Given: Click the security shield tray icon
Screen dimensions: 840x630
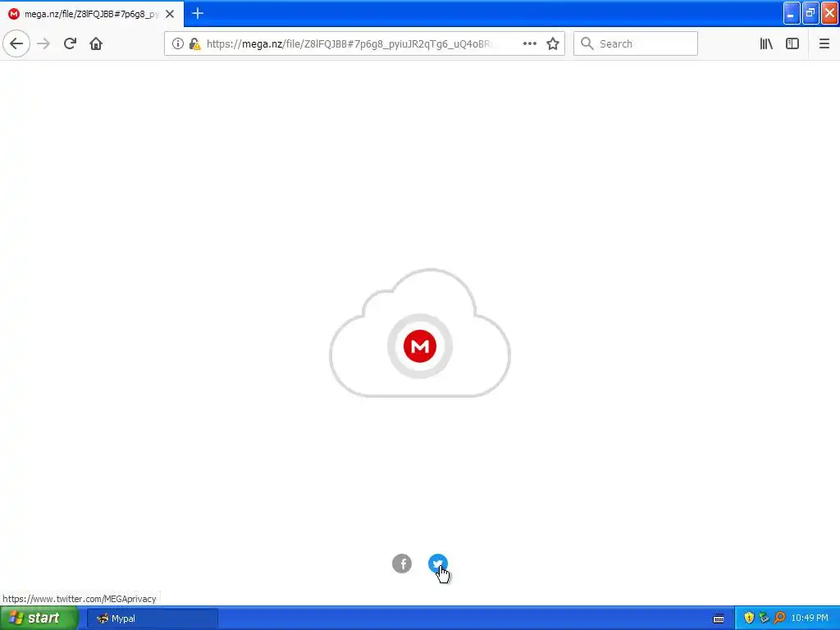Looking at the screenshot, I should click(749, 619).
